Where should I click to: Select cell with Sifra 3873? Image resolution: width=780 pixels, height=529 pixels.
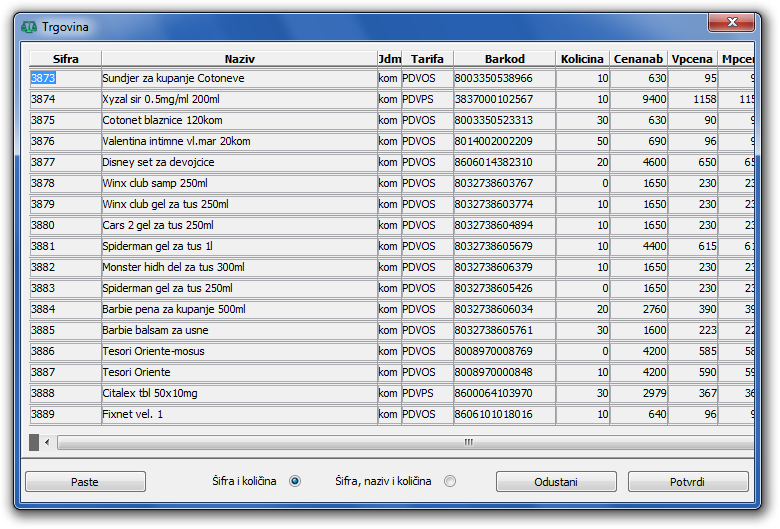(x=65, y=78)
